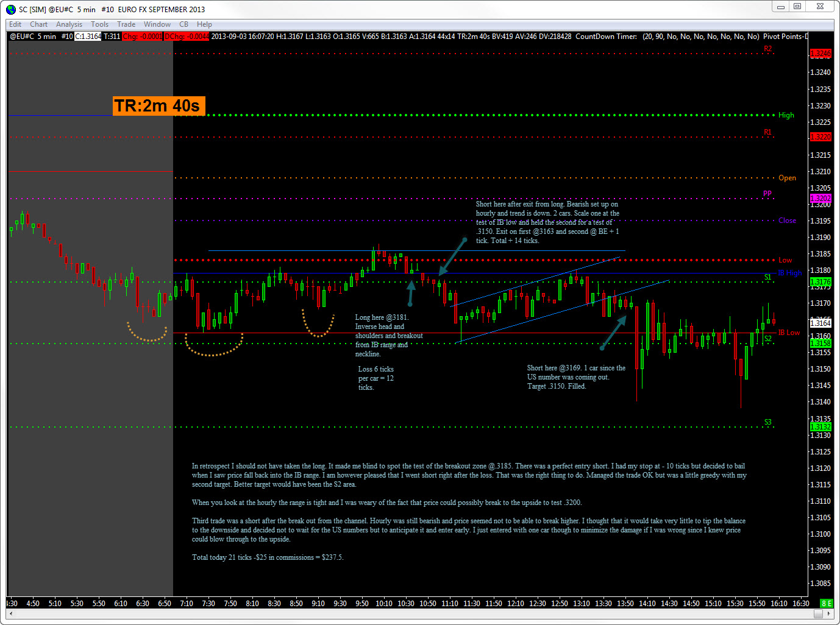Screen dimensions: 840x625
Task: Click the green 1.3158 S2 price tag
Action: point(820,344)
